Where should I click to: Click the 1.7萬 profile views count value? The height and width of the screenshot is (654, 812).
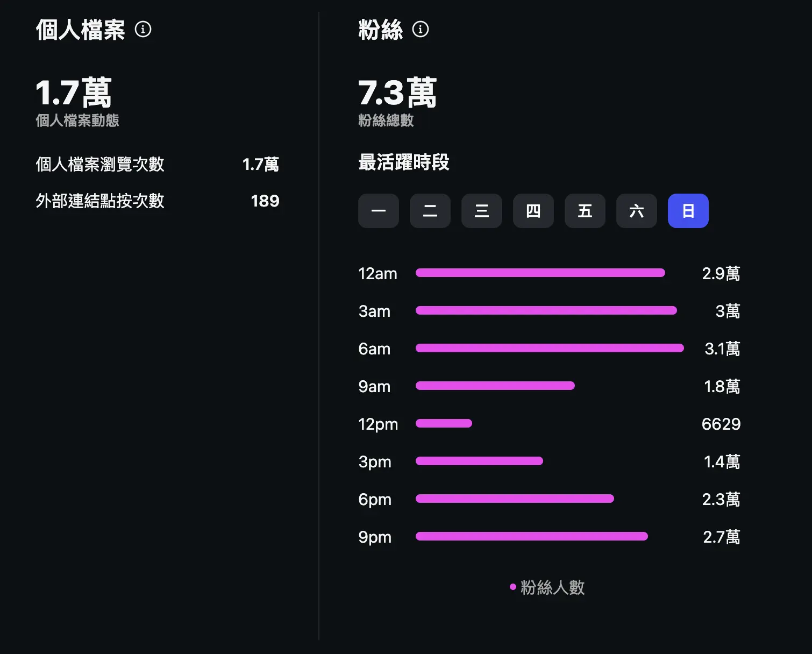coord(261,164)
